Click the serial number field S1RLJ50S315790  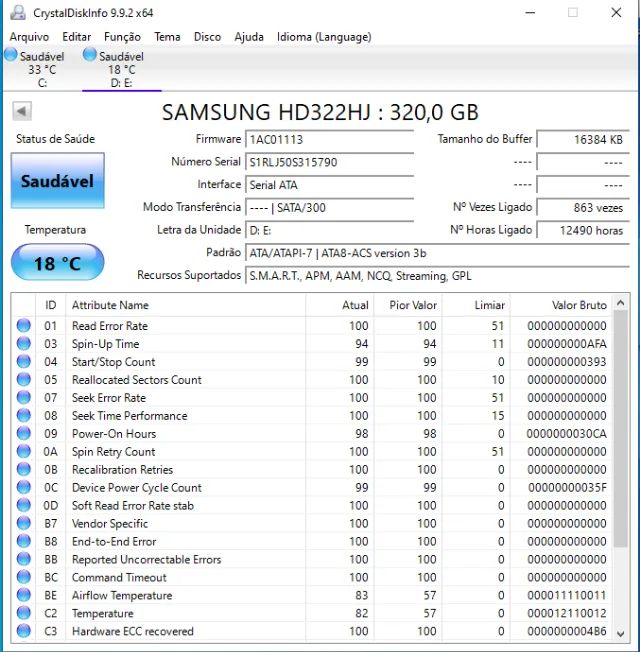[x=329, y=162]
